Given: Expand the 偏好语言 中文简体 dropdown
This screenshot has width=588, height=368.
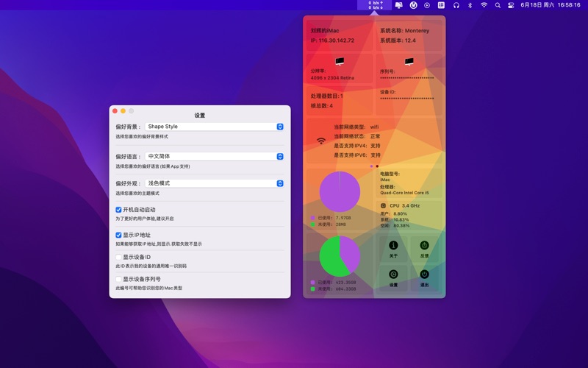Looking at the screenshot, I should click(x=214, y=157).
